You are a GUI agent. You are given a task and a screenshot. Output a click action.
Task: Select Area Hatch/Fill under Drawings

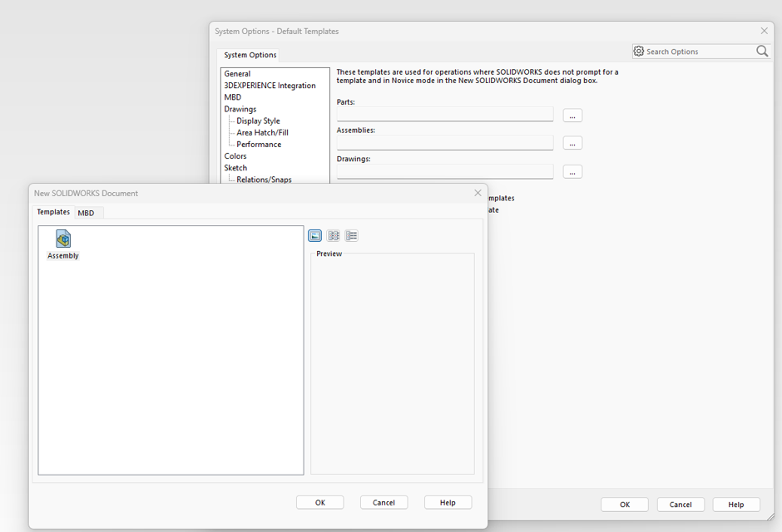pyautogui.click(x=262, y=132)
